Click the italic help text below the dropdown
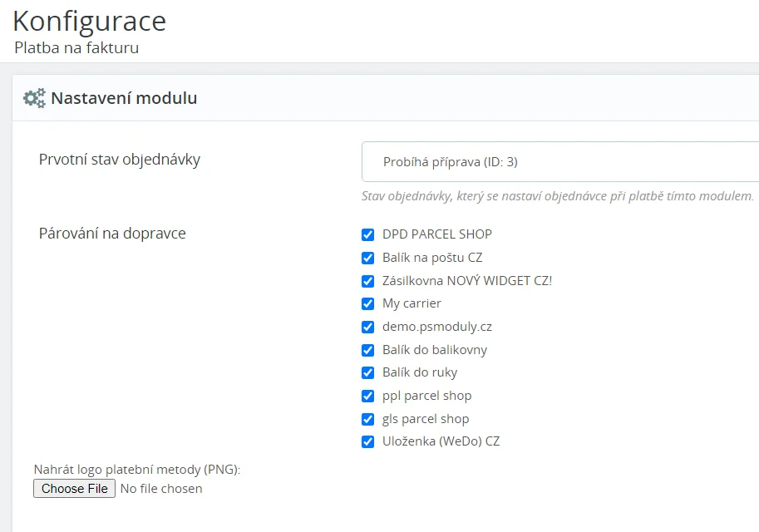Screen dimensions: 759x532 (557, 197)
